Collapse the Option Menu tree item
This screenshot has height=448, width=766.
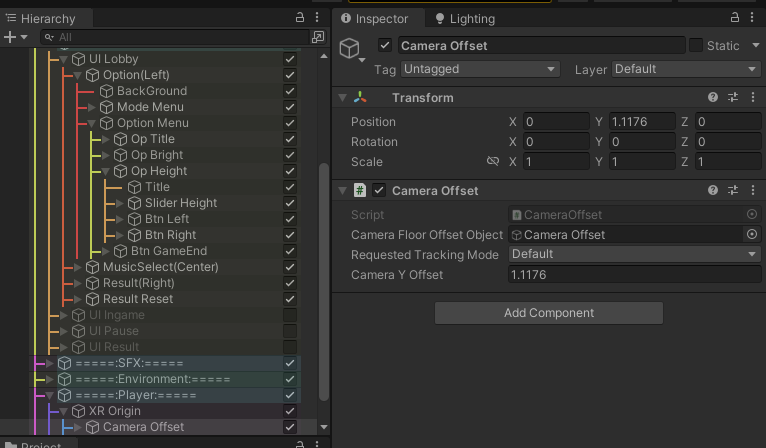tap(92, 123)
